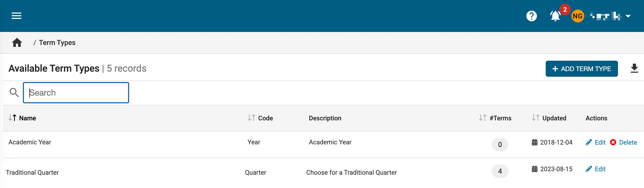Click calendar icon beside 2023-08-15
Viewport: 644px width, 188px height.
click(x=535, y=169)
